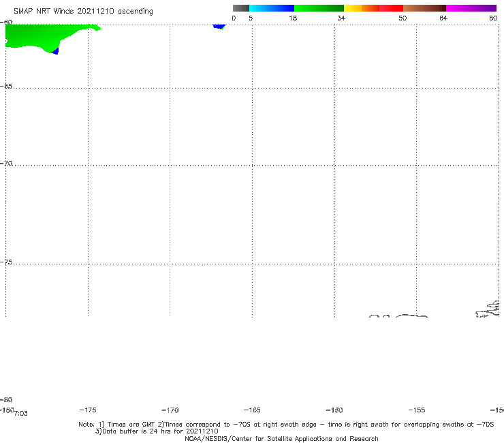Click the longitude label -175
The width and height of the screenshot is (504, 443).
pos(88,410)
